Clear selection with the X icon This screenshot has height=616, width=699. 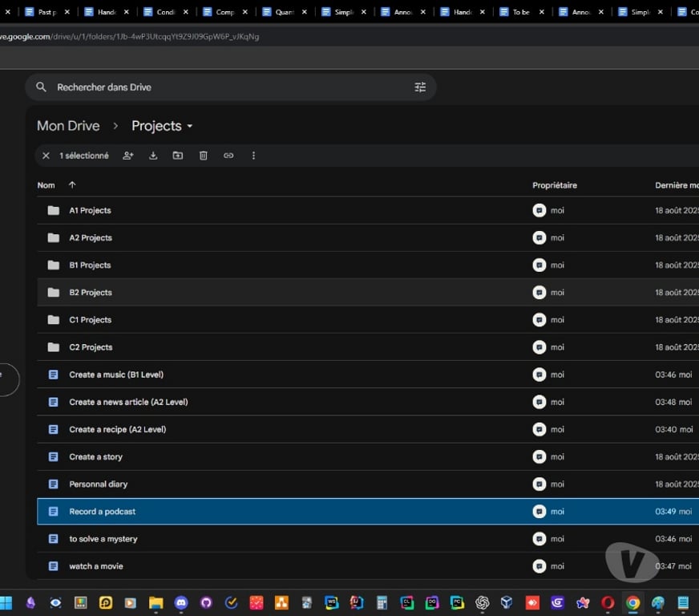[x=46, y=156]
